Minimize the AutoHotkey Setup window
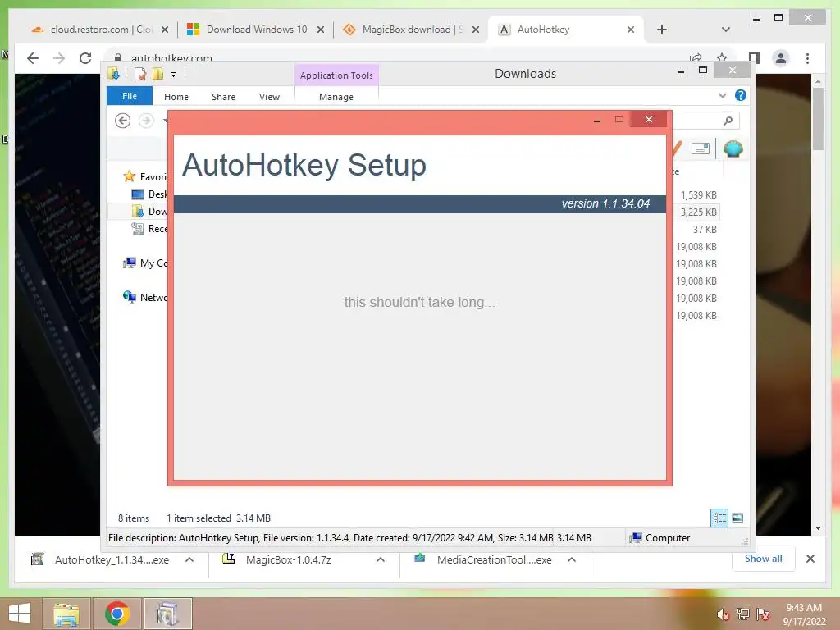This screenshot has height=630, width=840. 597,120
